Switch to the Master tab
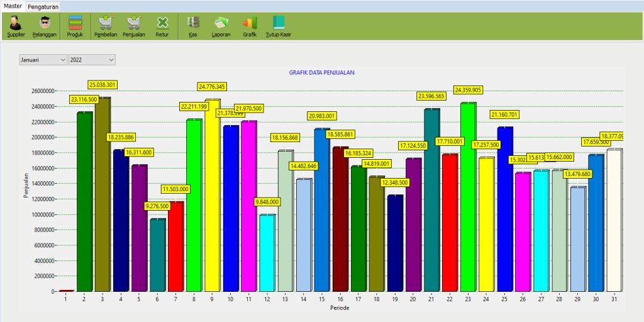644x322 pixels. pyautogui.click(x=13, y=6)
